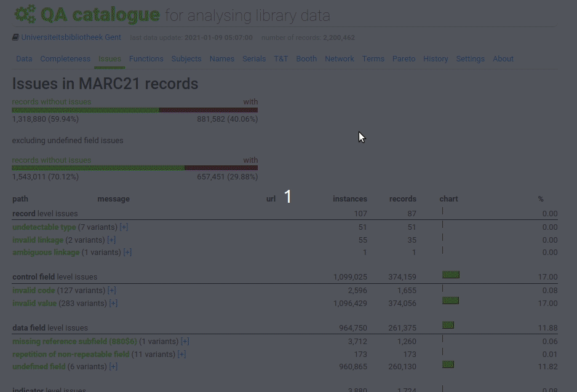Click the 'record level issues' row label
Screen dimensions: 577x392
[45, 213]
